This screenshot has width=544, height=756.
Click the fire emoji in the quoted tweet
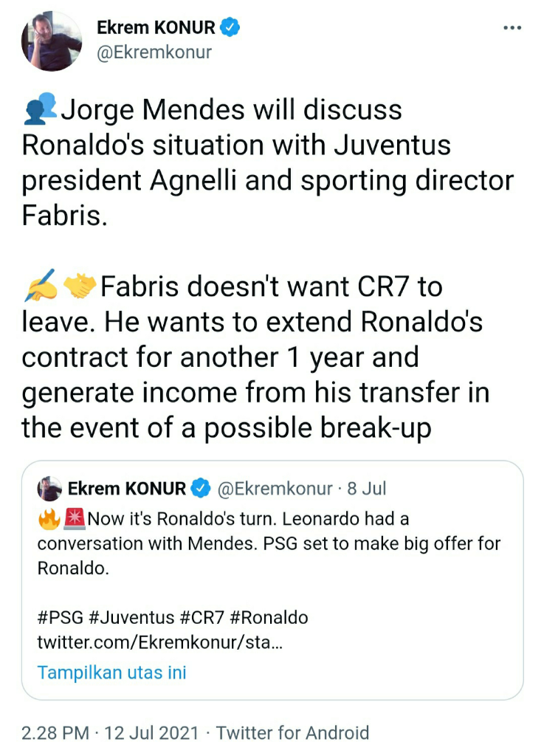(49, 518)
